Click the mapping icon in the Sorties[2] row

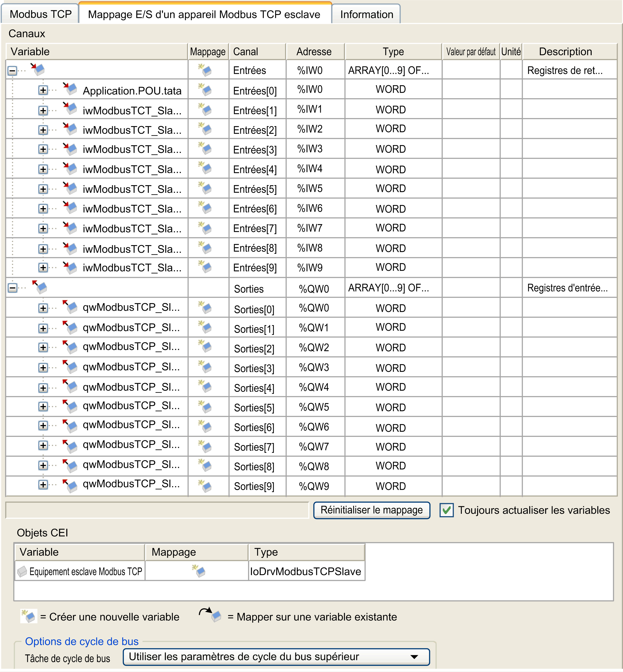click(205, 347)
